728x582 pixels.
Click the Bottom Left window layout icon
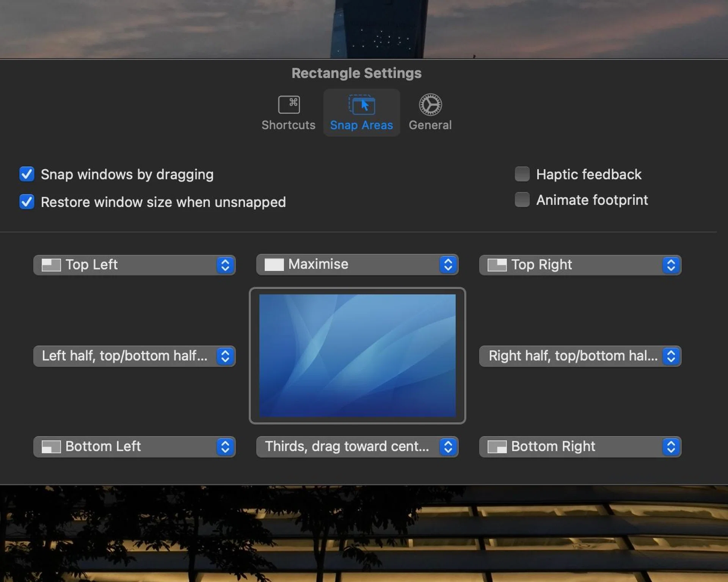(51, 447)
